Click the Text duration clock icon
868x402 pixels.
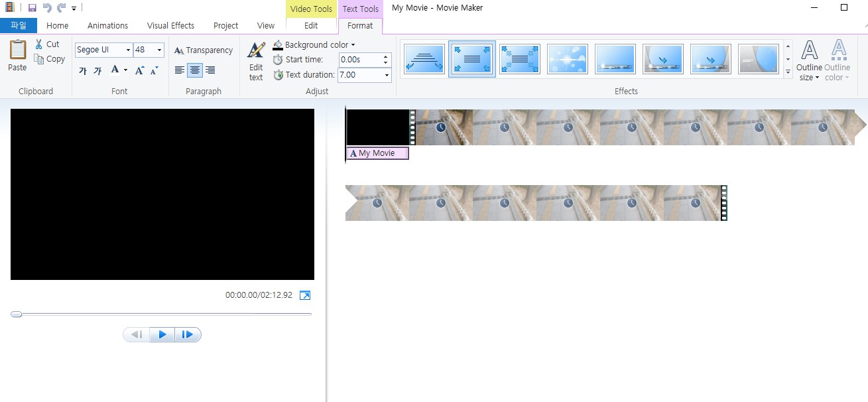tap(278, 75)
